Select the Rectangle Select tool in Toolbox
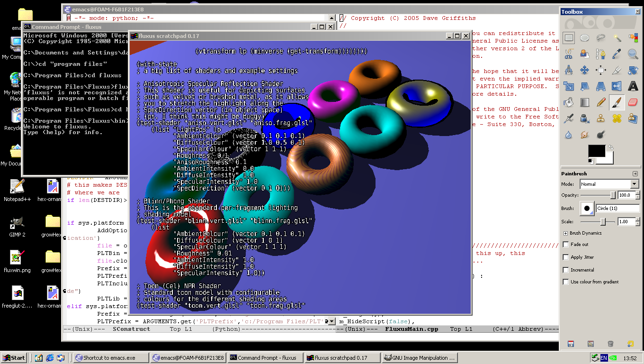Image resolution: width=644 pixels, height=364 pixels. point(569,38)
